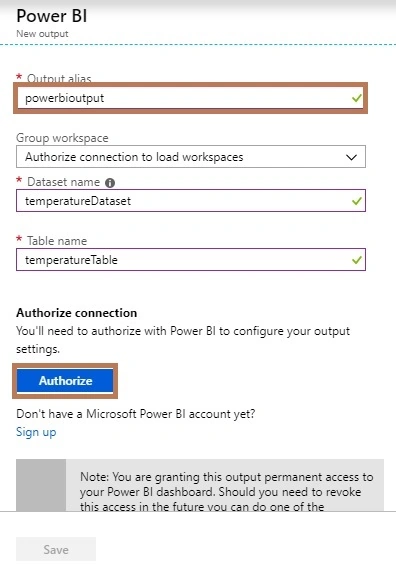Click the temperatureTable input field
This screenshot has width=396, height=572.
point(191,260)
